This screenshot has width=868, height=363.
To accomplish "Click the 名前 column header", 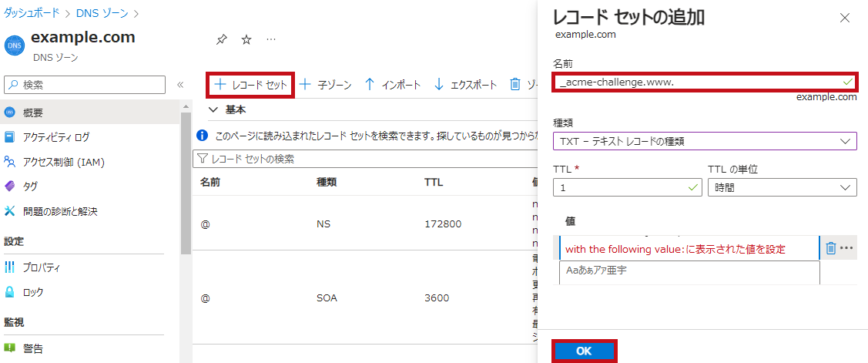I will coord(209,182).
